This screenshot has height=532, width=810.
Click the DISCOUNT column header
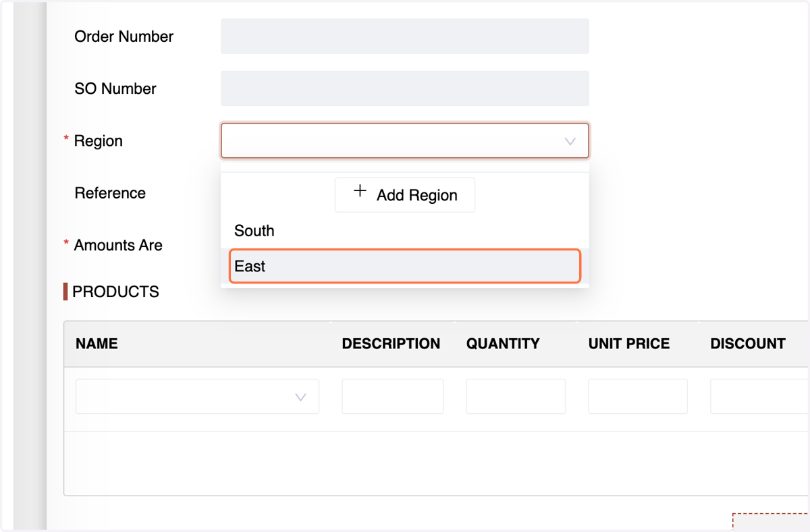[748, 344]
